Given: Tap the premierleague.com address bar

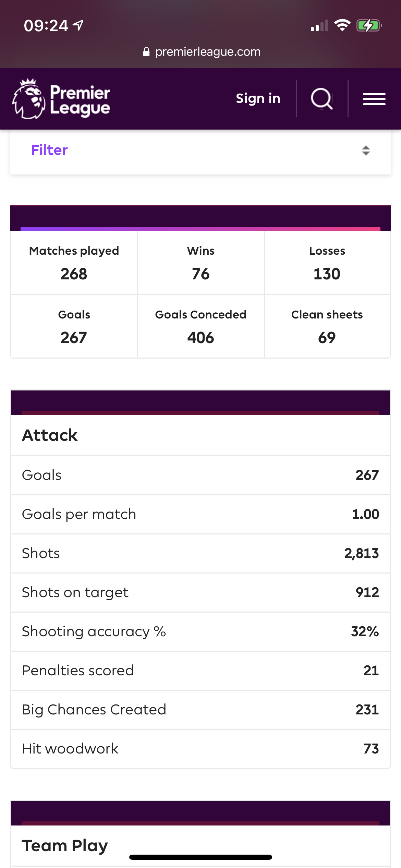Looking at the screenshot, I should 207,52.
